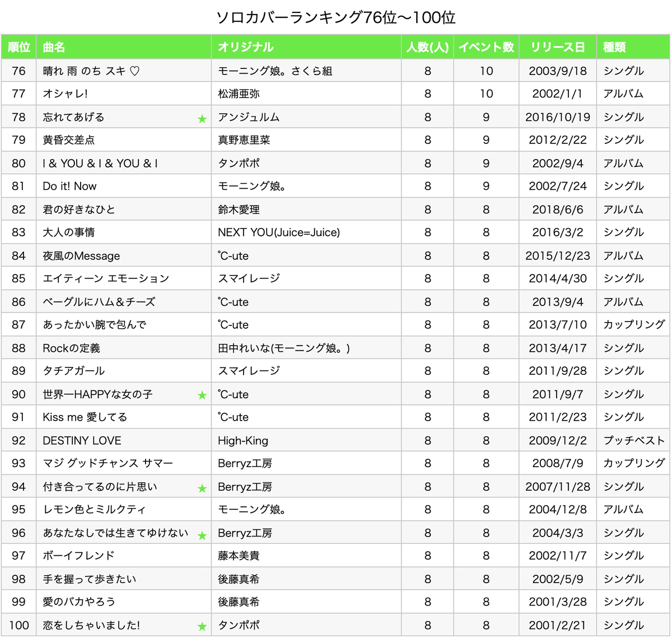
Task: Click release date 2018/6/6
Action: pos(558,209)
